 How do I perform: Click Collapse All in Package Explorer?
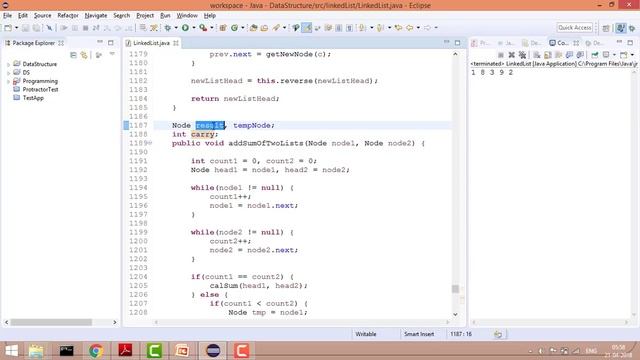(73, 55)
